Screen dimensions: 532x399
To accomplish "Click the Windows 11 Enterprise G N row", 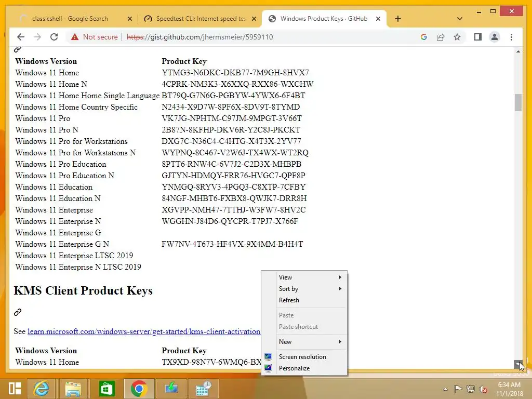I will pos(159,244).
